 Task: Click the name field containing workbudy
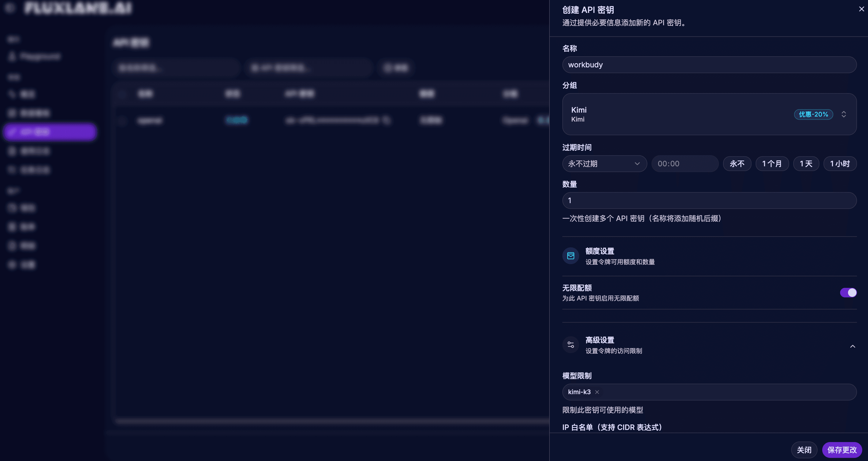pyautogui.click(x=709, y=65)
